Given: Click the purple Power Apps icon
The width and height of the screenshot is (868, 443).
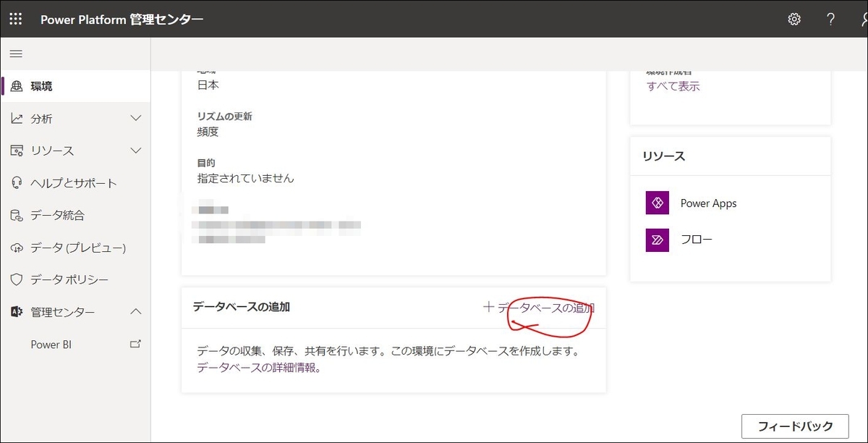Looking at the screenshot, I should (658, 203).
